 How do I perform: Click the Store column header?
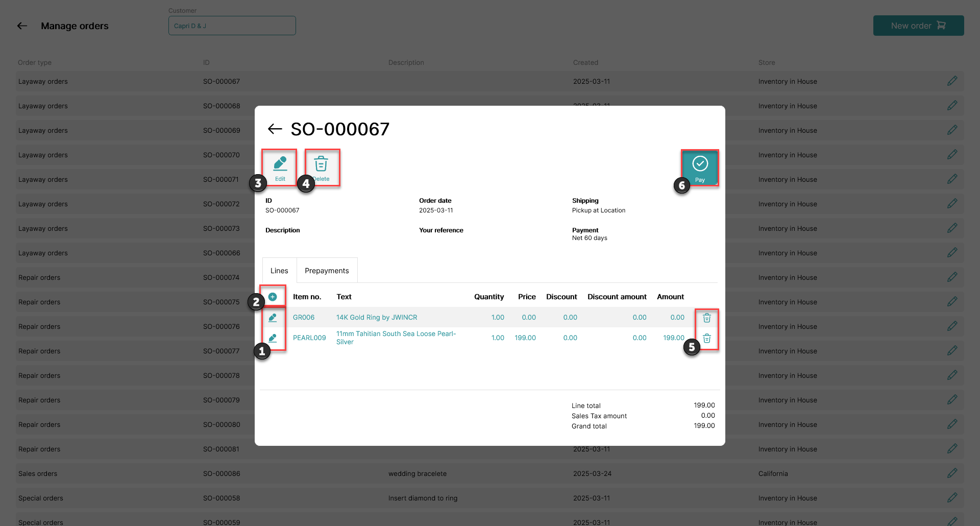pos(767,62)
